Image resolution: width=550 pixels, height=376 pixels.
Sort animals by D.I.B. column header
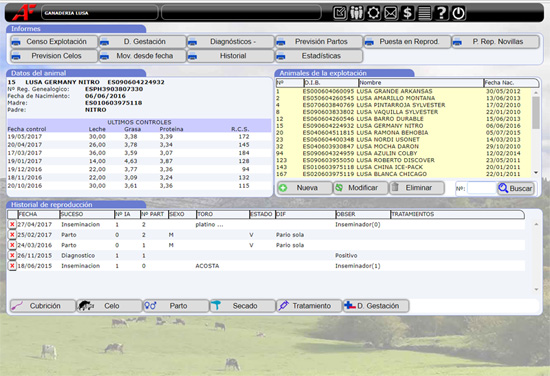click(x=331, y=83)
